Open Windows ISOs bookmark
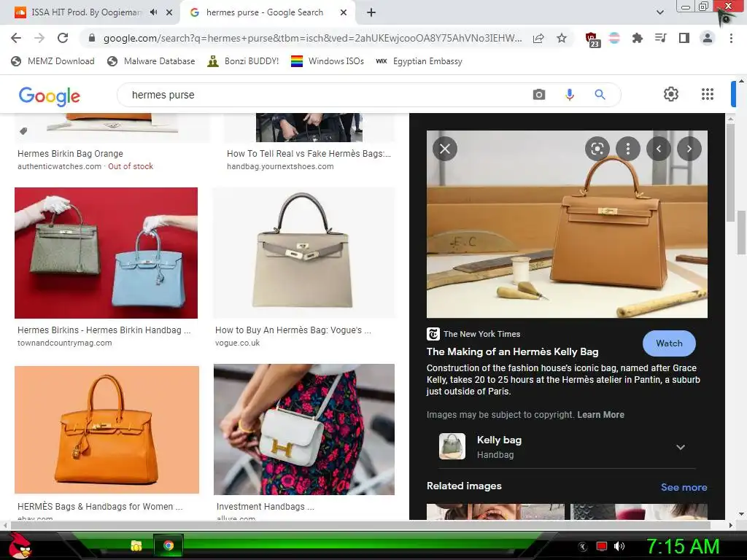 click(328, 61)
